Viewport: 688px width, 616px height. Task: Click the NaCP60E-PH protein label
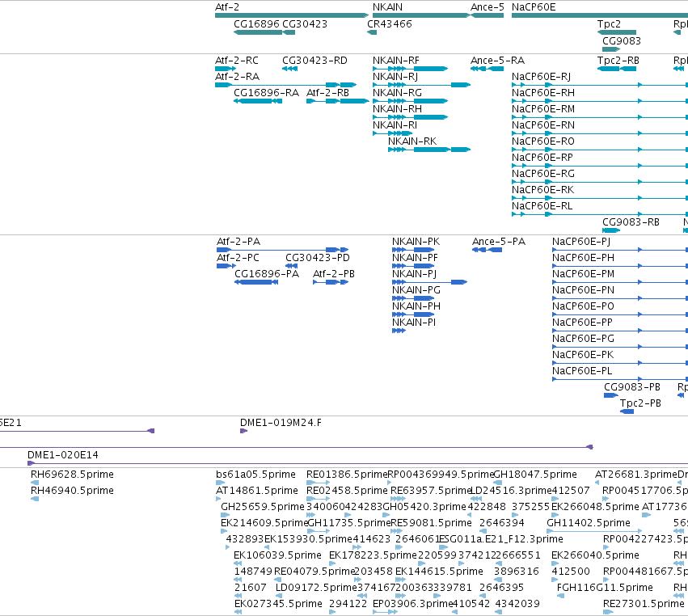583,258
